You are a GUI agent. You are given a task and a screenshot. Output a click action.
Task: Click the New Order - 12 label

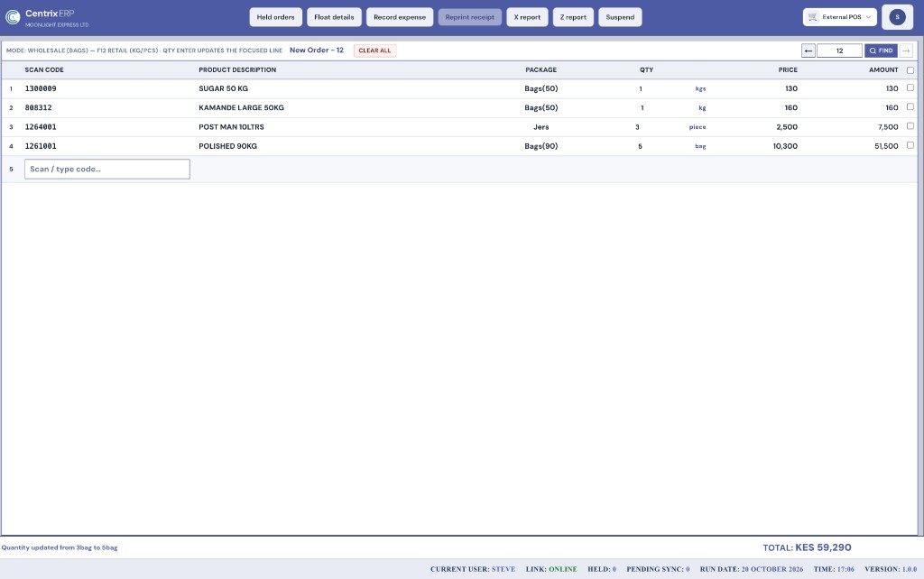[317, 51]
